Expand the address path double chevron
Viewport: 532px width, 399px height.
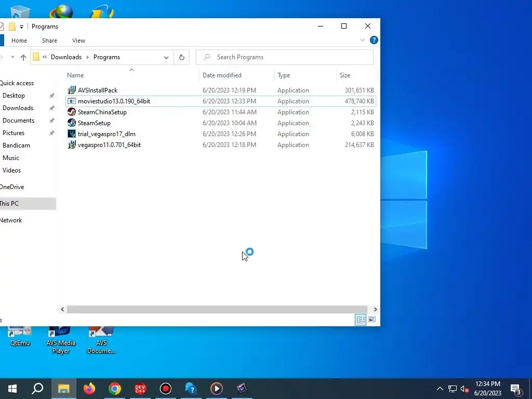tap(45, 57)
